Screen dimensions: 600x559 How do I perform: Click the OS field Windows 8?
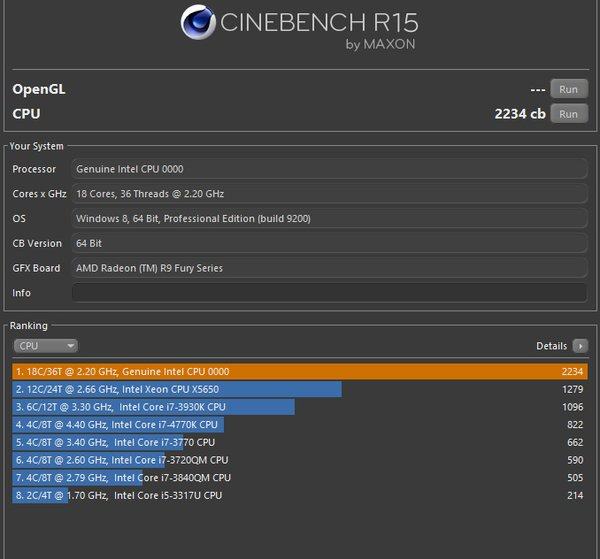(329, 218)
